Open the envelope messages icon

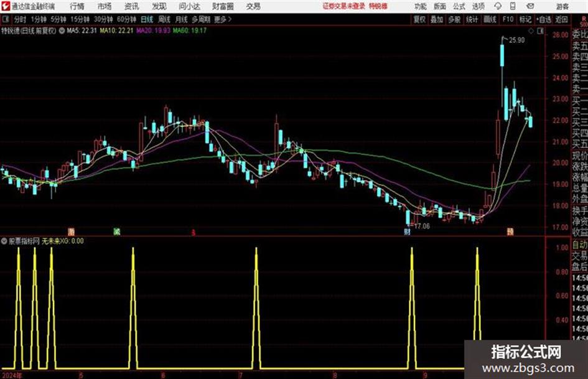[530, 6]
